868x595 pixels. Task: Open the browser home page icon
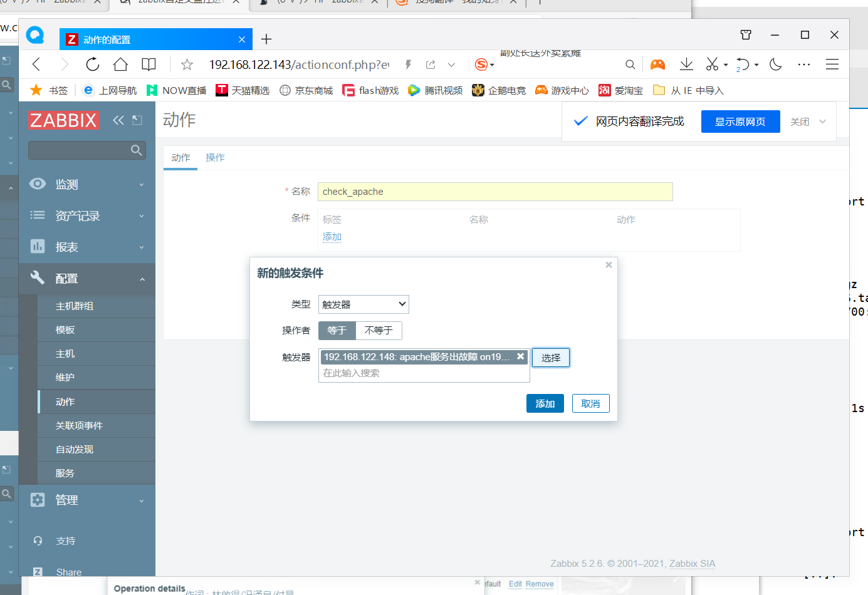[x=120, y=64]
